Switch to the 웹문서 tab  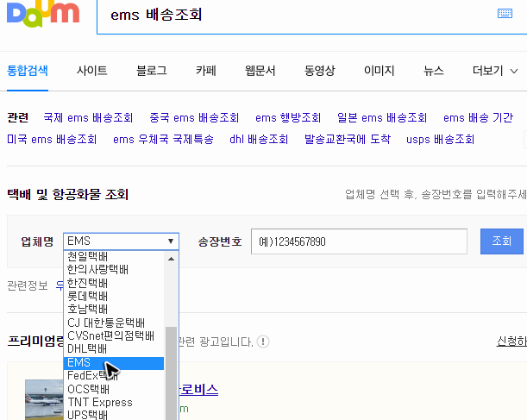260,71
